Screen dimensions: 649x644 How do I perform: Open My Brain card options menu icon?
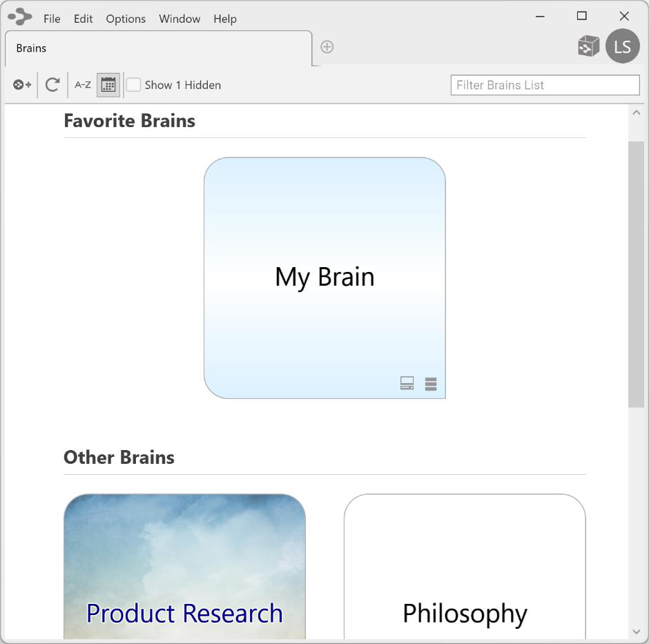[x=431, y=384]
